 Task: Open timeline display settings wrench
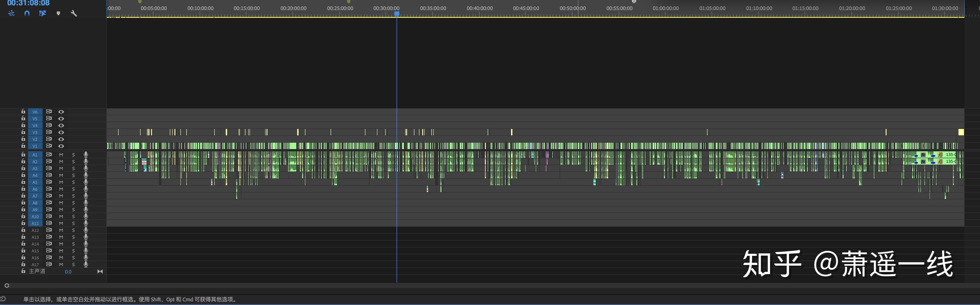click(74, 13)
